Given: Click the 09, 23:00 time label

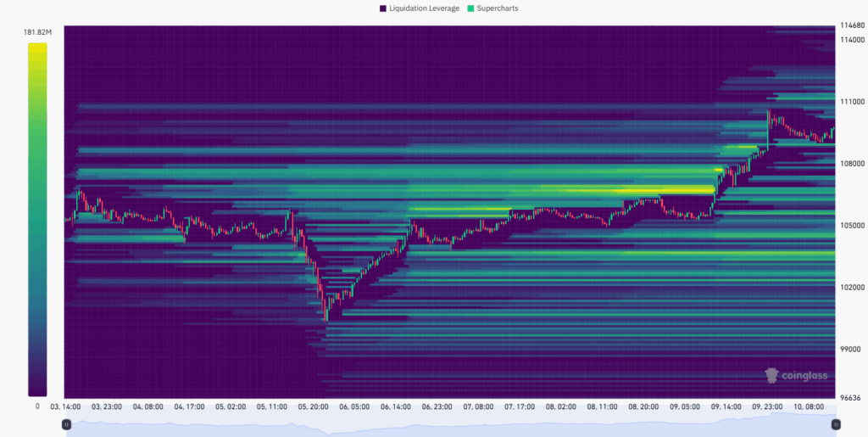Looking at the screenshot, I should coord(768,406).
